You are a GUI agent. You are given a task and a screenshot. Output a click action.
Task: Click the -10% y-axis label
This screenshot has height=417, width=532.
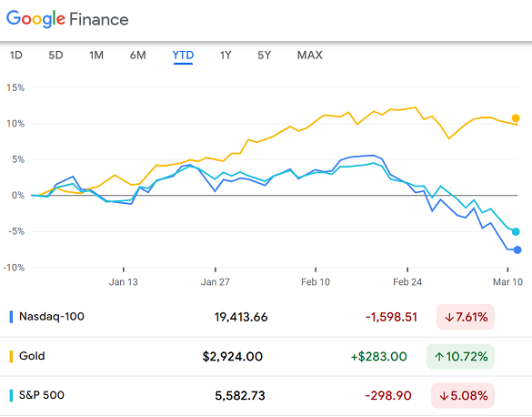click(14, 268)
